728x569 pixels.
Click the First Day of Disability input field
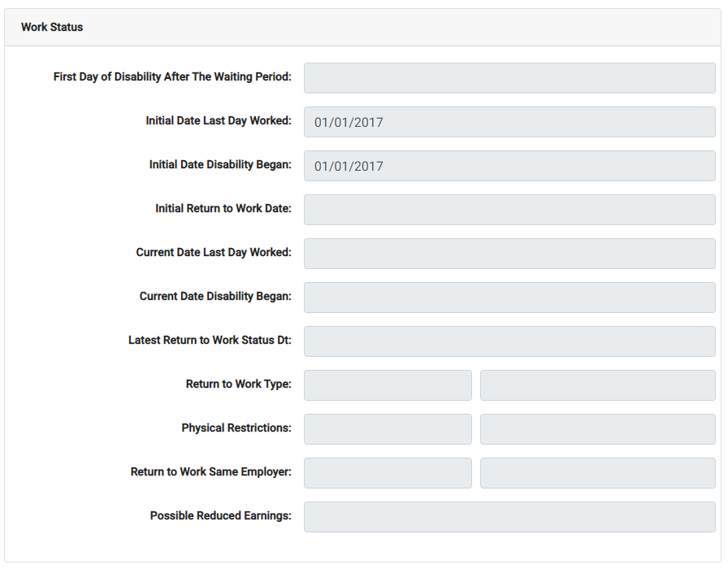click(x=509, y=78)
